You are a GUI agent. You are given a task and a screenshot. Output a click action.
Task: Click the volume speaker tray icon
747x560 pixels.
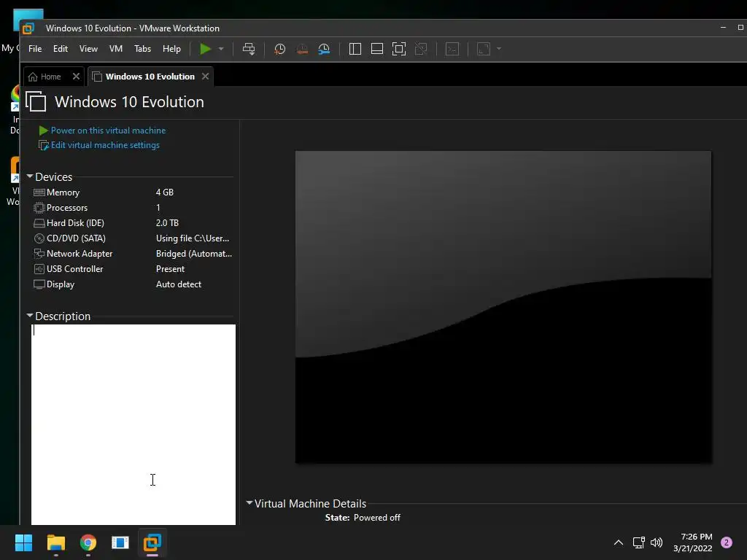tap(657, 542)
